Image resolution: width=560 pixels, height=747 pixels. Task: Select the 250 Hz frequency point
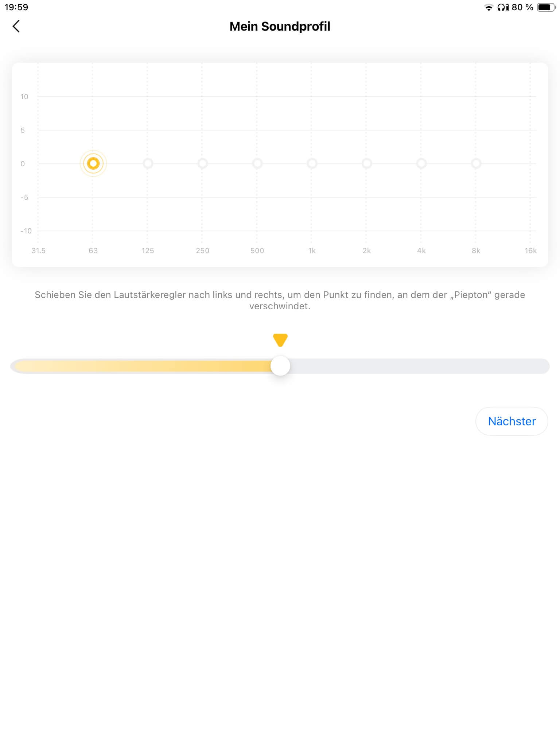click(x=202, y=163)
